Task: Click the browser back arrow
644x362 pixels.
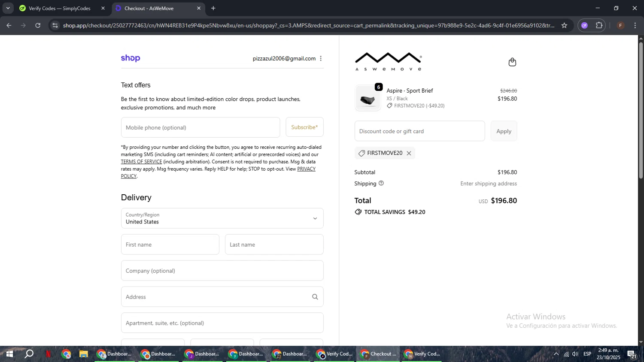Action: coord(9,25)
